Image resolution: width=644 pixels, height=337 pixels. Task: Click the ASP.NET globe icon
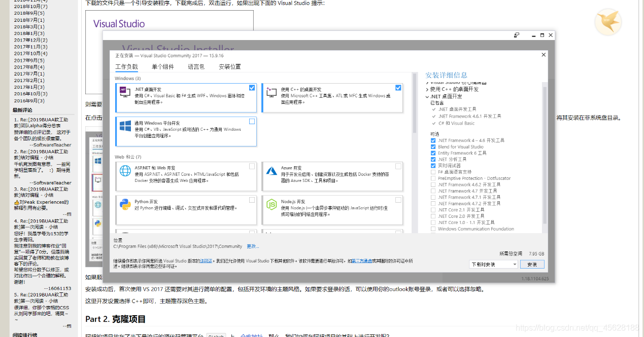click(125, 171)
